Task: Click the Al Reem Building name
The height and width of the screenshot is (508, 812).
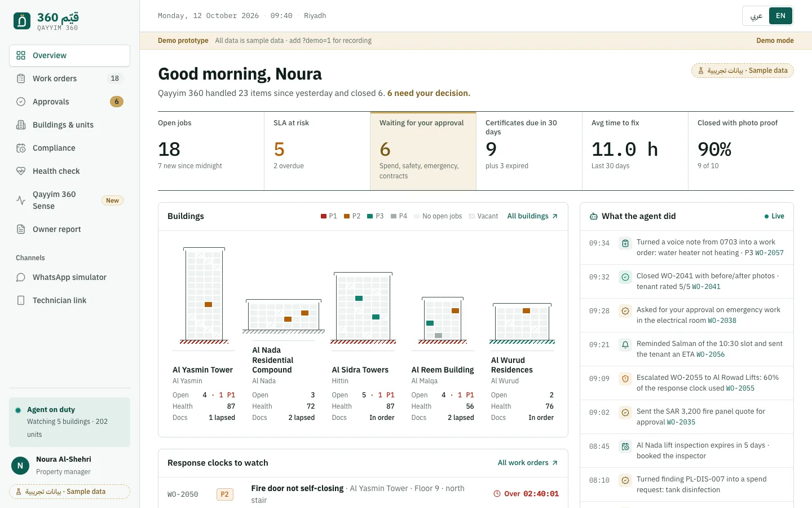Action: [x=443, y=370]
